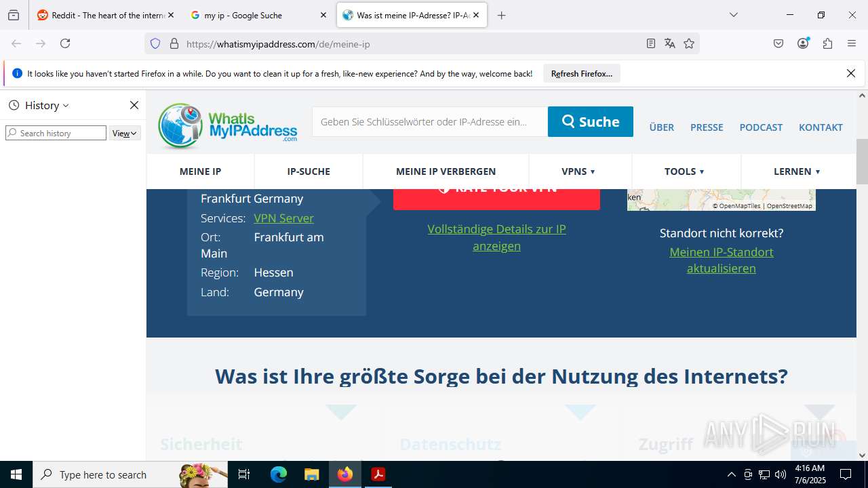Open OpenStreetMap attribution link
Screen dimensions: 868x488
coord(789,206)
